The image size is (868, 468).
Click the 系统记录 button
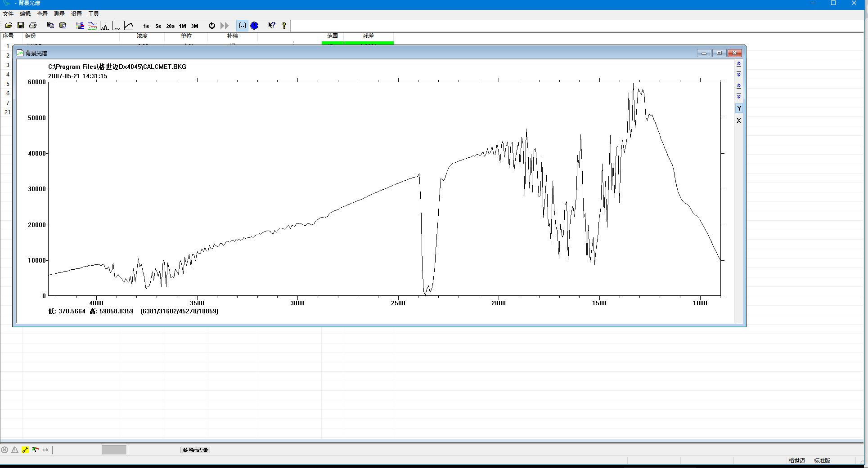pos(195,450)
